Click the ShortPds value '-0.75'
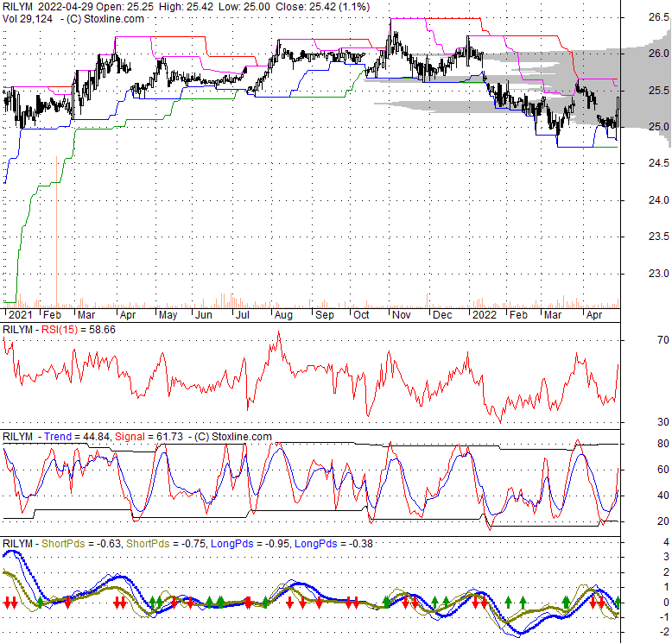 coord(193,544)
